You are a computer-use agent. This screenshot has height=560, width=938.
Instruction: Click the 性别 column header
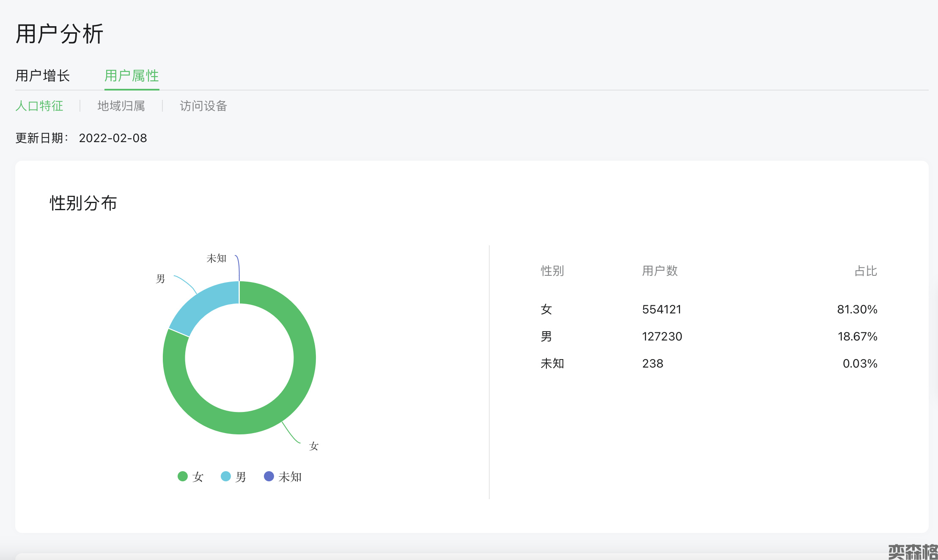pyautogui.click(x=552, y=271)
